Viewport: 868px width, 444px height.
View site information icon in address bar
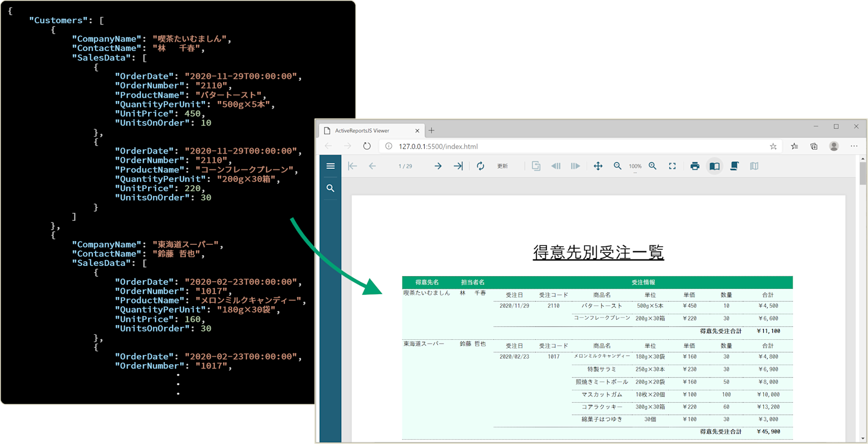tap(388, 146)
